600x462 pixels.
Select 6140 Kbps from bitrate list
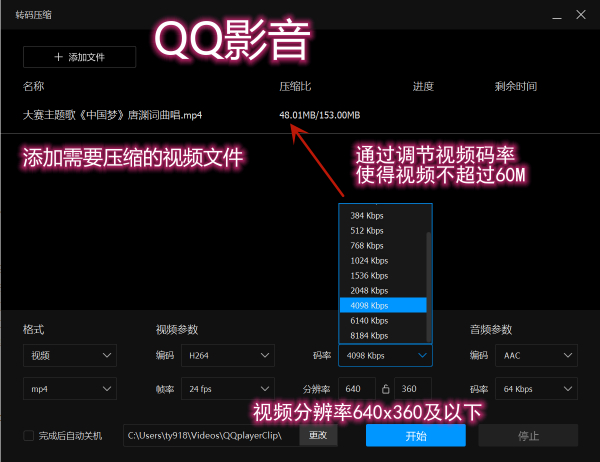(x=383, y=320)
